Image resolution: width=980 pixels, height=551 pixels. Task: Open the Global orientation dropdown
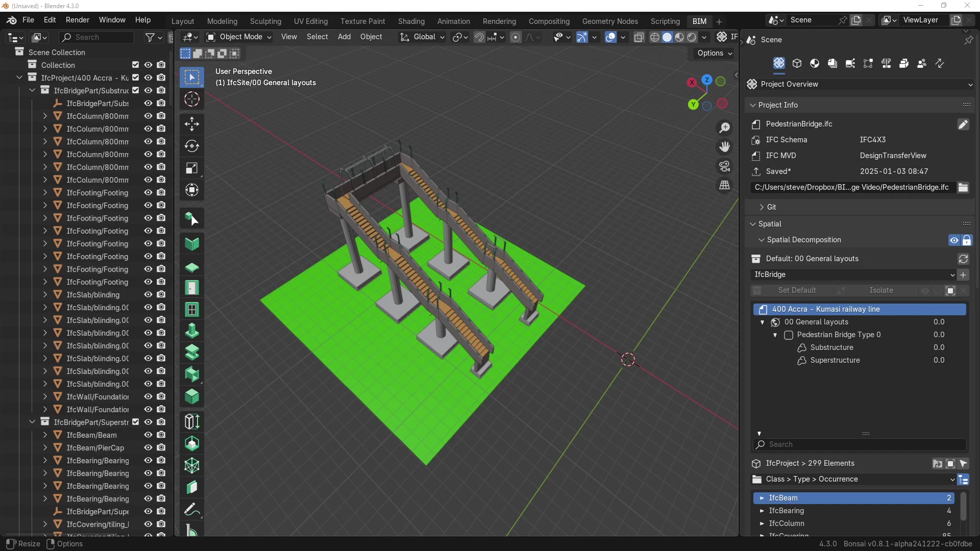click(422, 37)
